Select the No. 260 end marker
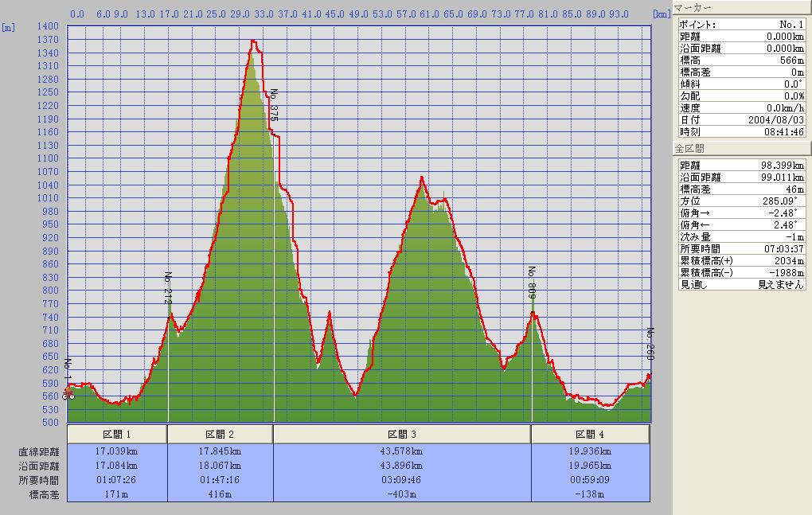The height and width of the screenshot is (515, 812). [x=650, y=344]
